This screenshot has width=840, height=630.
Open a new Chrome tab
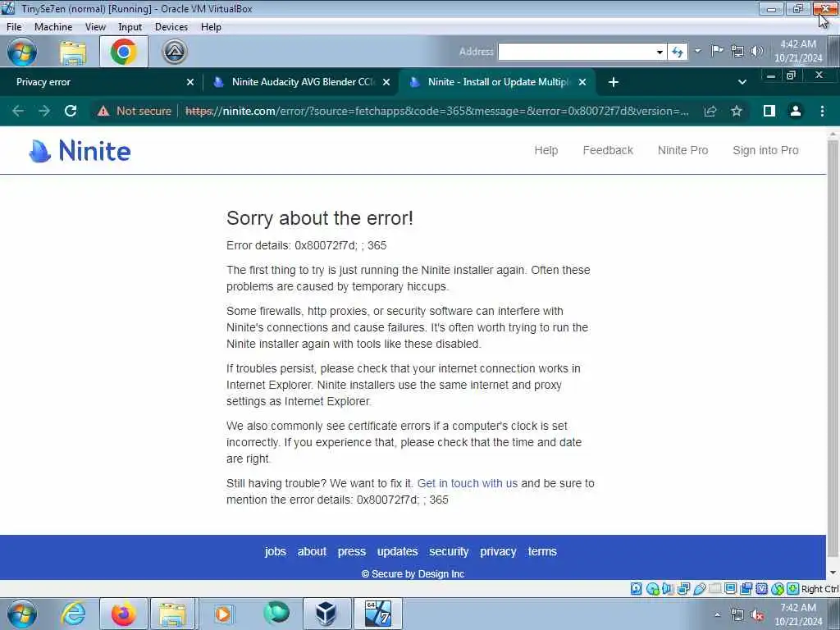[x=614, y=82]
